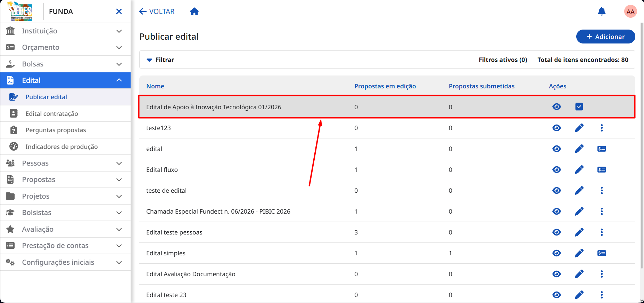Open more options for Edital teste pessoas
644x303 pixels.
point(602,232)
